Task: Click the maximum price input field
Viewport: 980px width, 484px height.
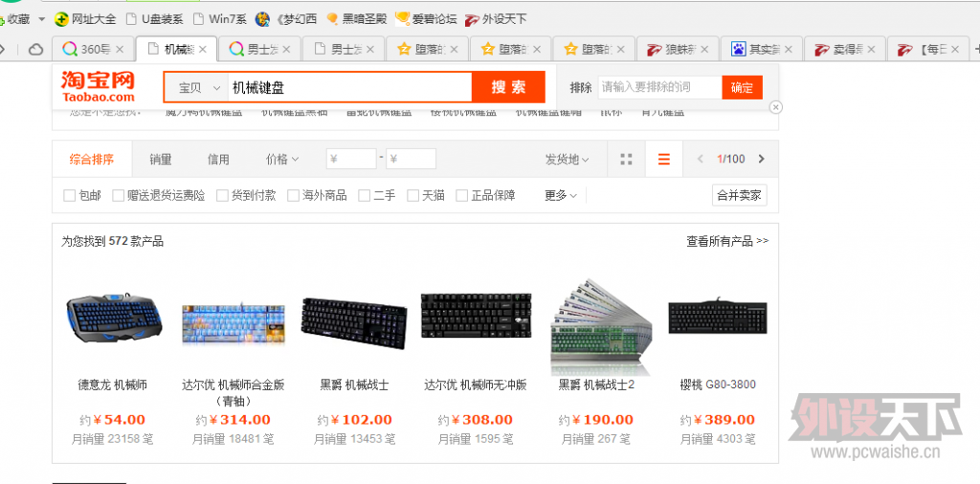Action: click(x=411, y=159)
